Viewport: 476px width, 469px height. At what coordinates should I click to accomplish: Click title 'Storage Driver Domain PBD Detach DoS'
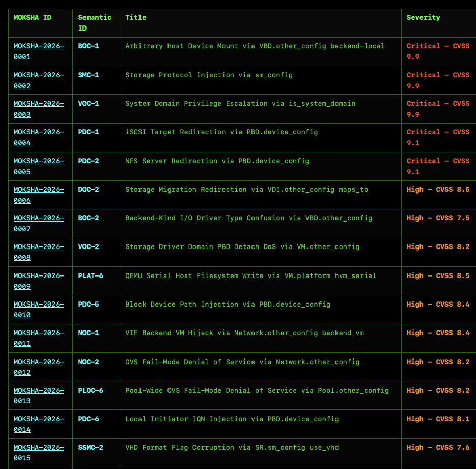click(x=201, y=247)
